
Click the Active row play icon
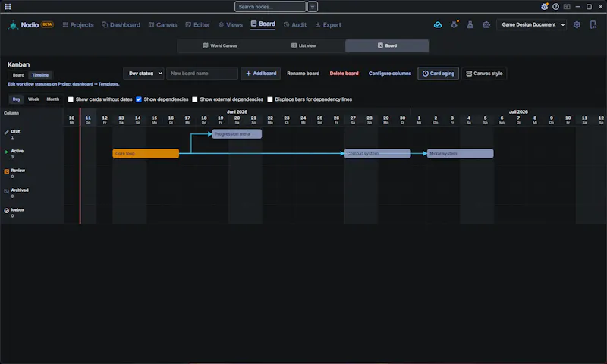click(x=6, y=152)
